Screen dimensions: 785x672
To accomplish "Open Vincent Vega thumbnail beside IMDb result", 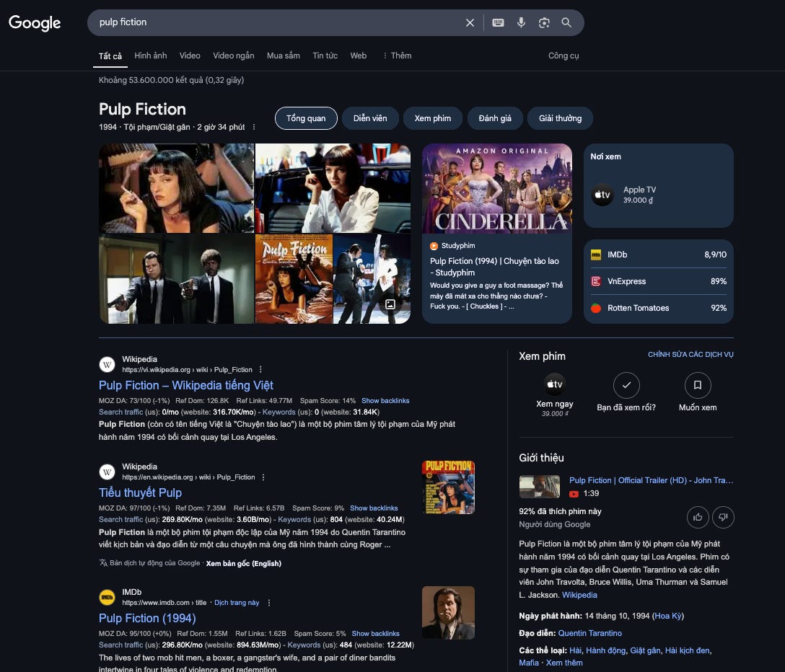I will (448, 613).
